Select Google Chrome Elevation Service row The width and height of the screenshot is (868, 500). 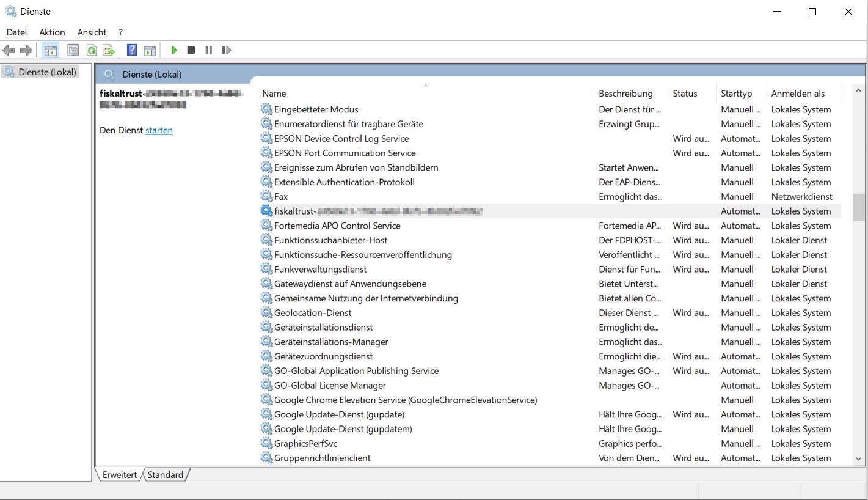(x=549, y=400)
